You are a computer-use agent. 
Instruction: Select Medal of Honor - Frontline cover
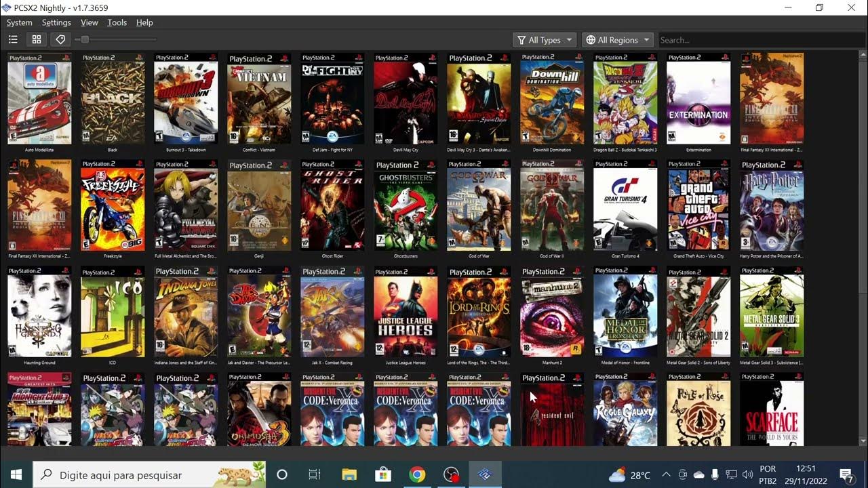[625, 312]
